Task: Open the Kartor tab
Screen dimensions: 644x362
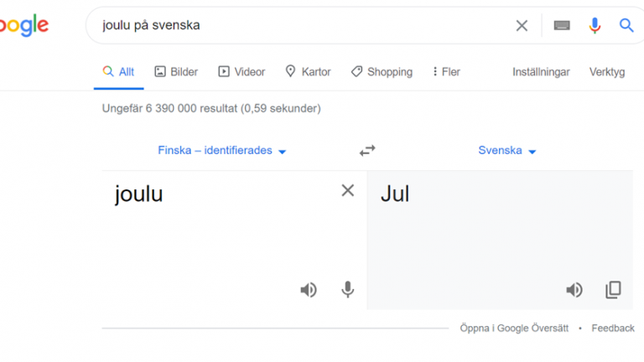Action: tap(308, 72)
